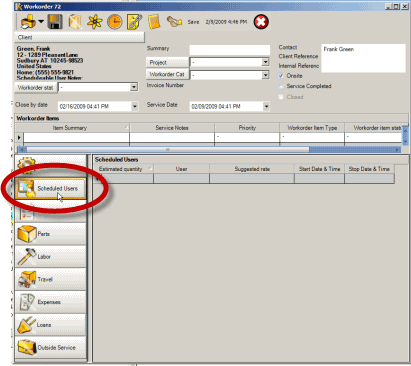Click the Start Date & Time column header
This screenshot has width=411, height=366.
(x=319, y=169)
